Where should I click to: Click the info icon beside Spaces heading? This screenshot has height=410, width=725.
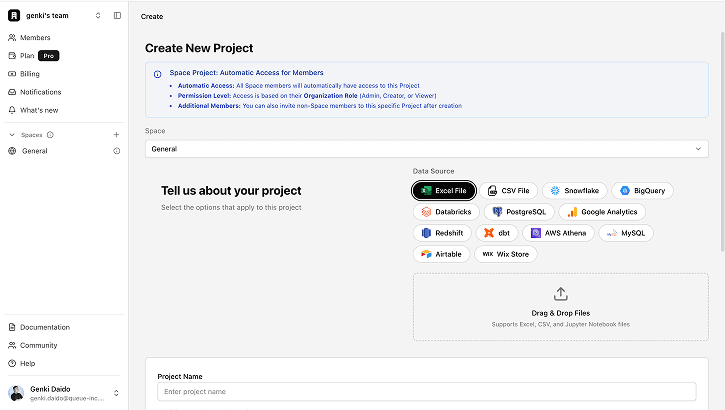point(50,134)
